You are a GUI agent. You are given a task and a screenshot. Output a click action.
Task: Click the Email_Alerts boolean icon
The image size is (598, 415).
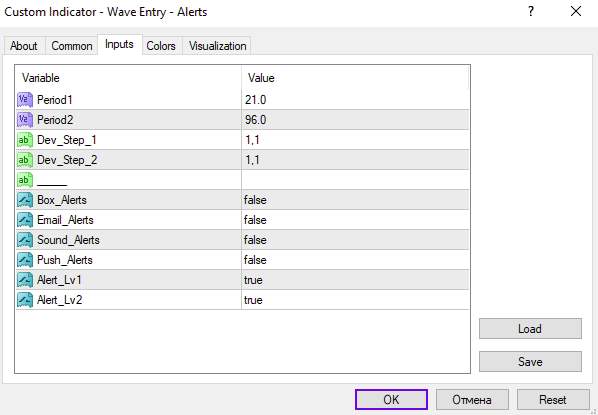pos(25,220)
